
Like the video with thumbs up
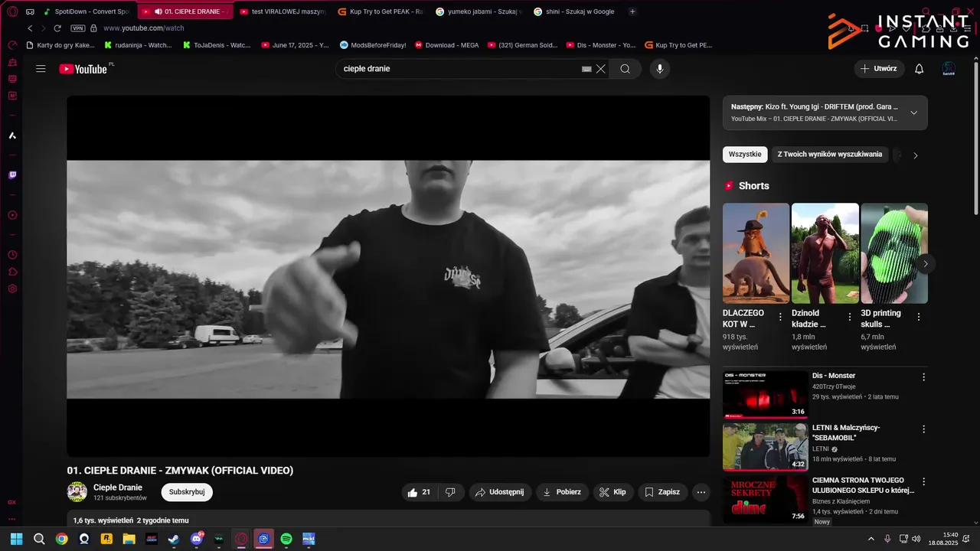point(420,492)
